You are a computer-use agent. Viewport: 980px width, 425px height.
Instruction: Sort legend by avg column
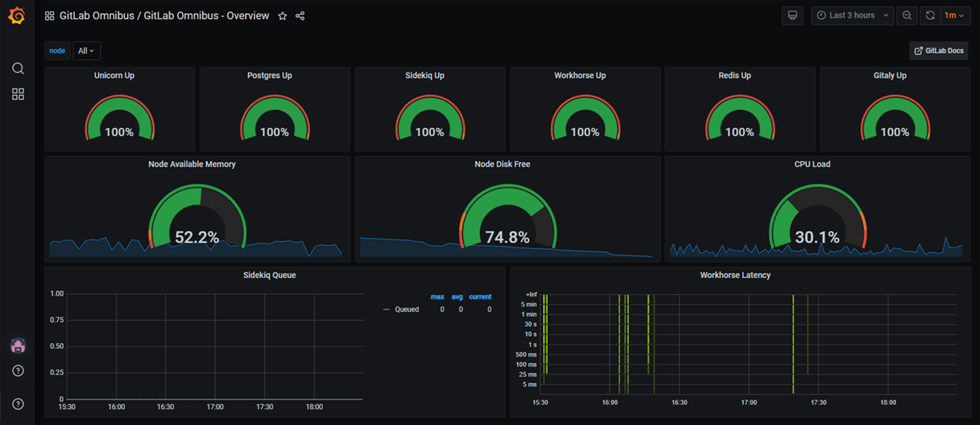pos(457,296)
